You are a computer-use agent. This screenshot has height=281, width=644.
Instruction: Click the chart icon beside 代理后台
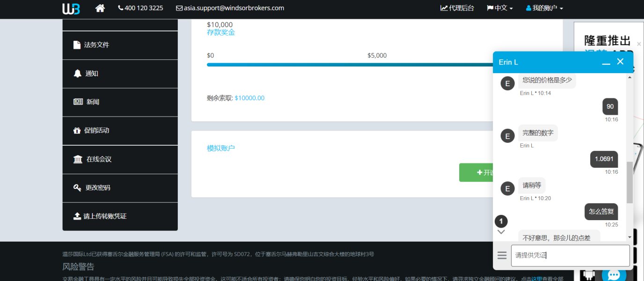pos(444,8)
